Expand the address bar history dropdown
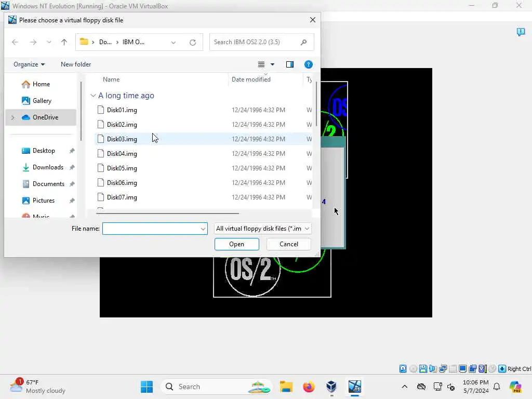The width and height of the screenshot is (532, 399). 174,43
